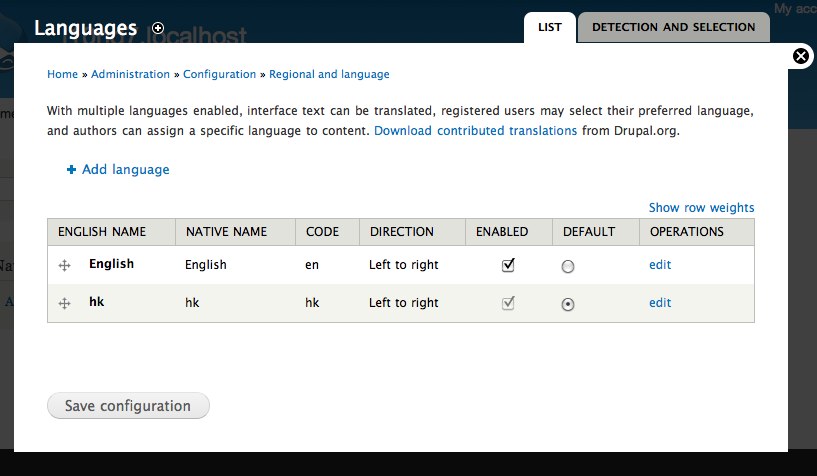Click the plus shortcut icon beside Languages title

pos(158,28)
